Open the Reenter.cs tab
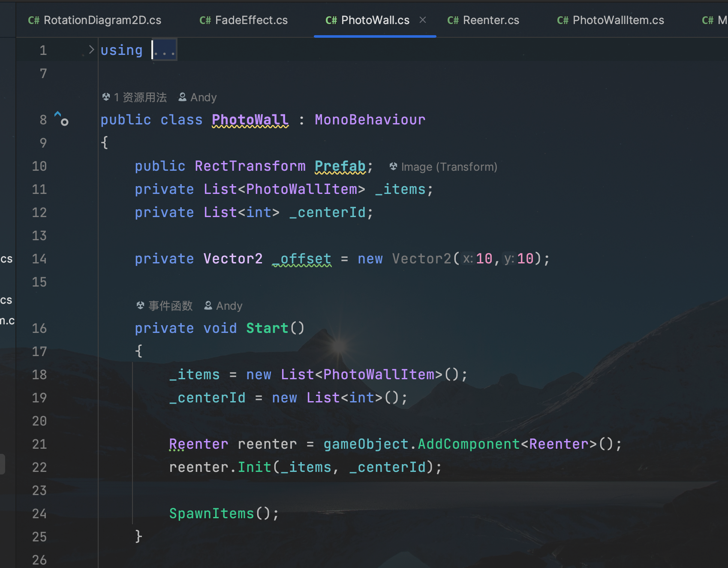728x568 pixels. [483, 20]
